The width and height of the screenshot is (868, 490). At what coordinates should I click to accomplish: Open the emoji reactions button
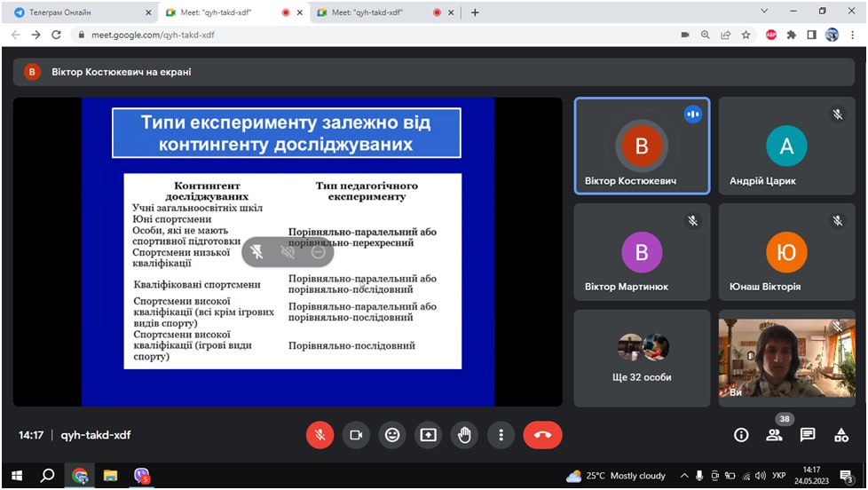[392, 435]
